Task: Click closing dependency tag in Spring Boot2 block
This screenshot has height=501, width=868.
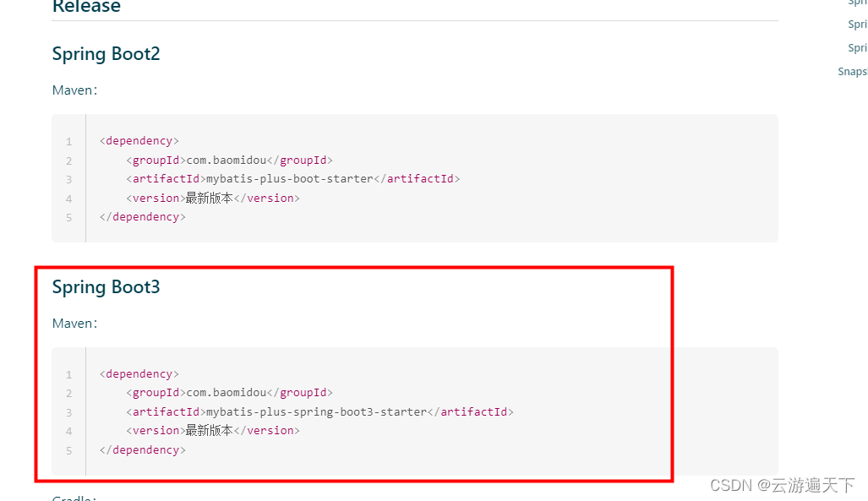Action: [142, 217]
